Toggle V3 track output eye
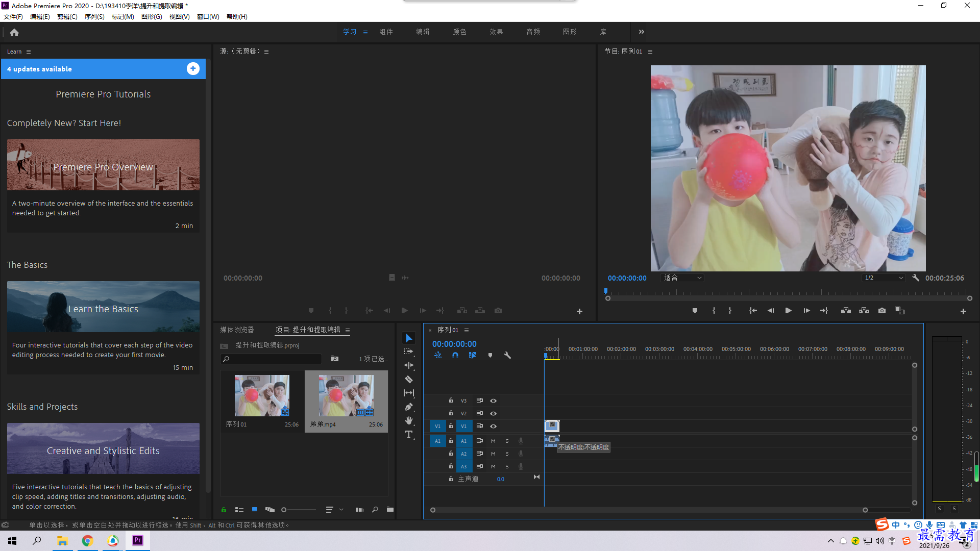The width and height of the screenshot is (980, 551). tap(493, 400)
